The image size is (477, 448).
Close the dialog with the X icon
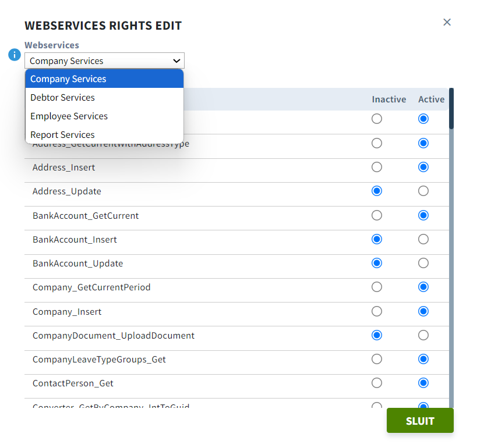[447, 22]
